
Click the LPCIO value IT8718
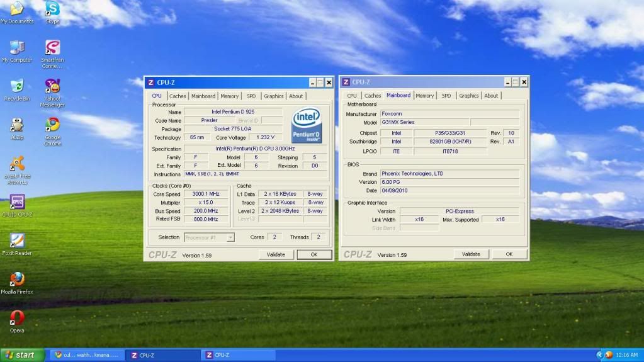click(450, 152)
